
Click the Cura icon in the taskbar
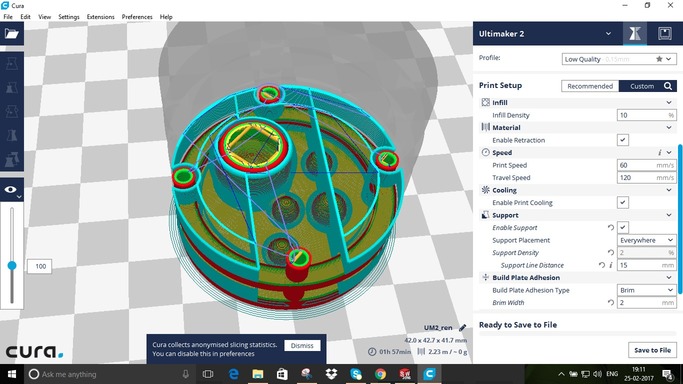[429, 374]
